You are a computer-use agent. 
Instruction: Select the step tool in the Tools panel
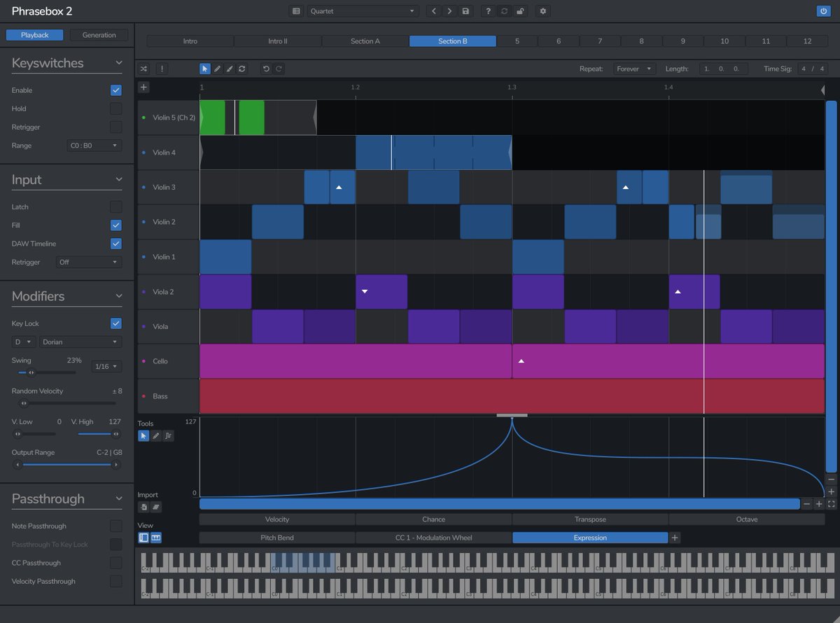[x=168, y=435]
